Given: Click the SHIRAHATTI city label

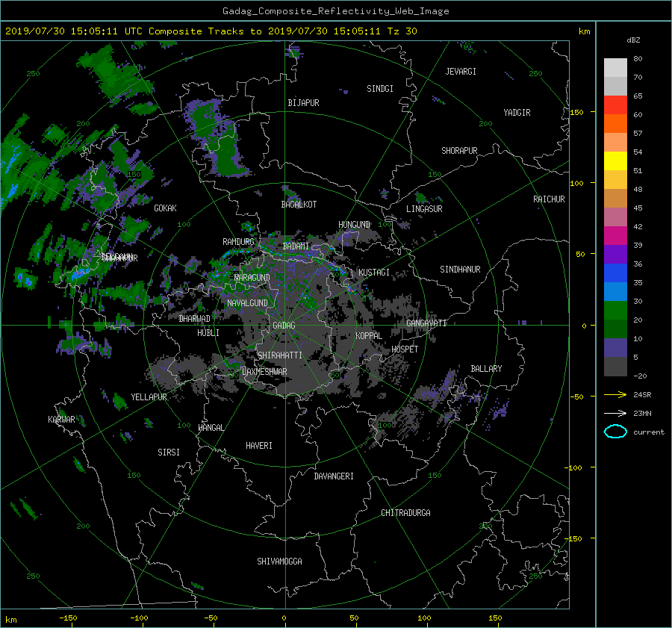Looking at the screenshot, I should click(x=280, y=355).
